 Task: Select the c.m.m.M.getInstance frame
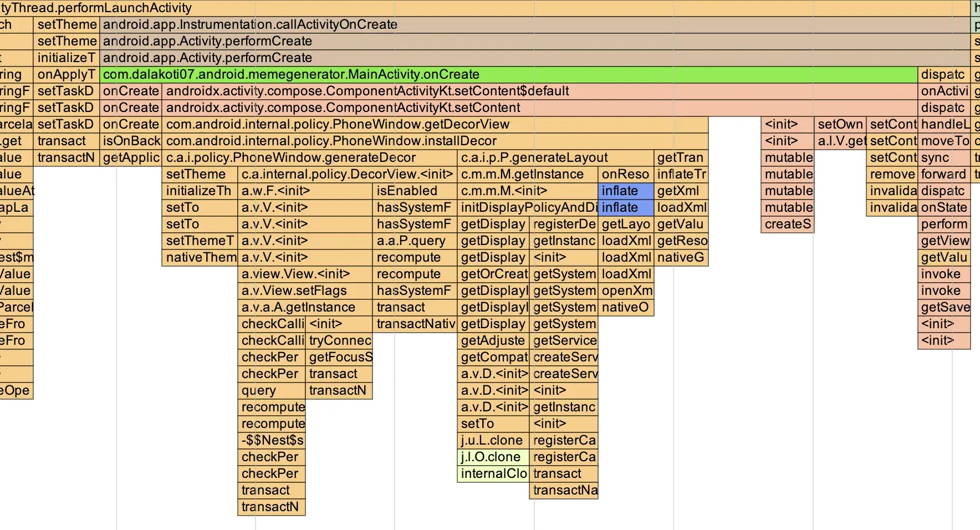(x=527, y=175)
